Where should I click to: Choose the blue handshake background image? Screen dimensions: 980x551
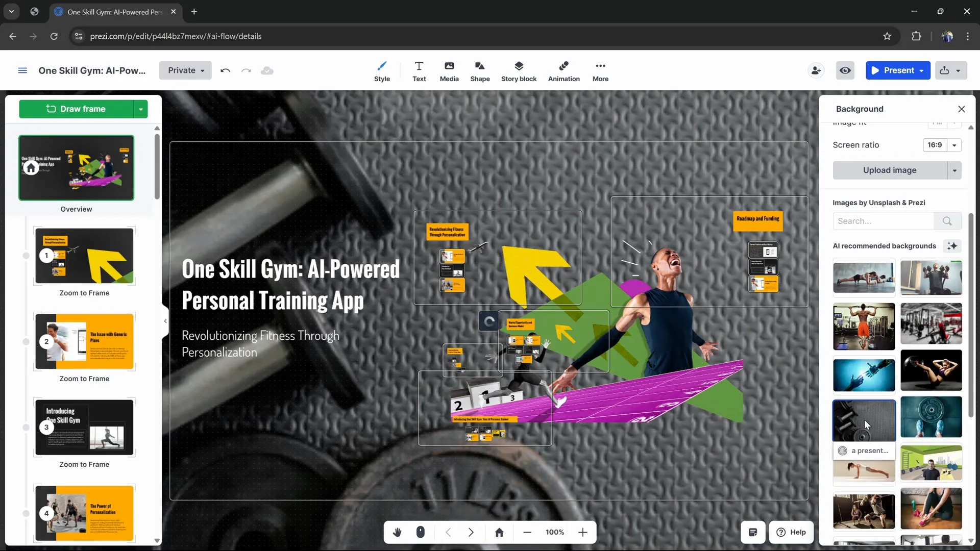tap(864, 375)
